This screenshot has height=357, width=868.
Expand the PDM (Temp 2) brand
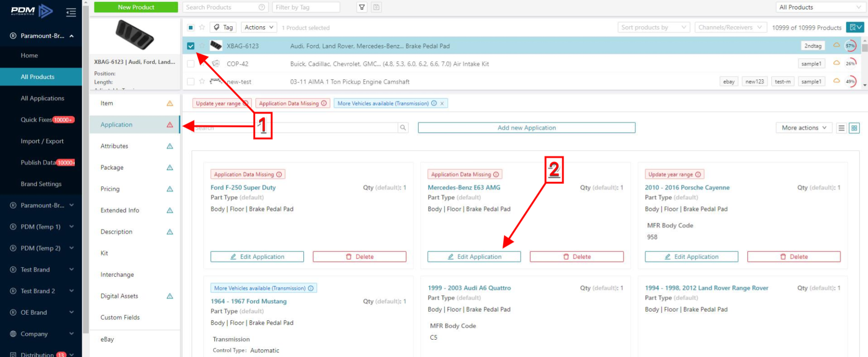tap(71, 248)
